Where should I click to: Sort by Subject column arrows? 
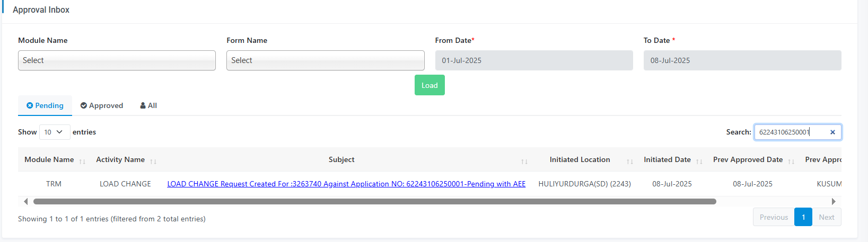click(x=524, y=162)
